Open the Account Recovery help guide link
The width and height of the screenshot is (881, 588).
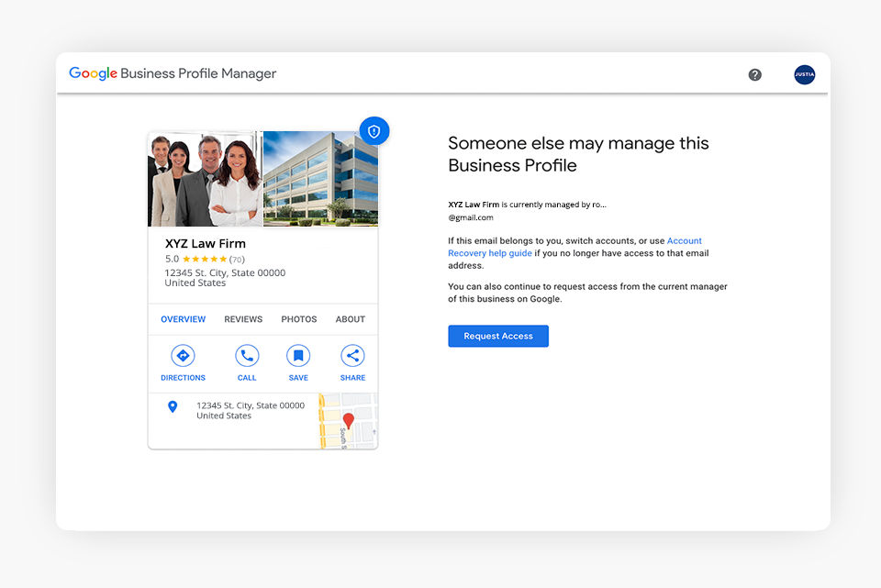(489, 253)
